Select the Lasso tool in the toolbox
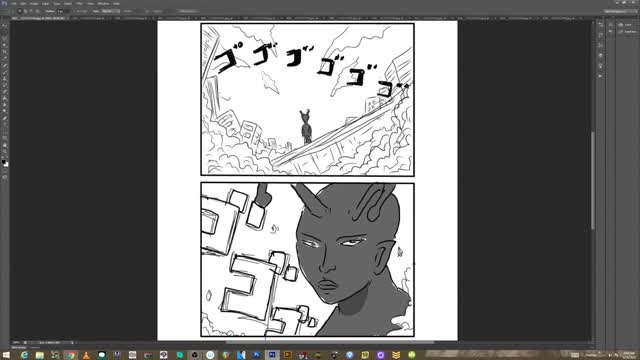640x360 pixels. pyautogui.click(x=5, y=38)
